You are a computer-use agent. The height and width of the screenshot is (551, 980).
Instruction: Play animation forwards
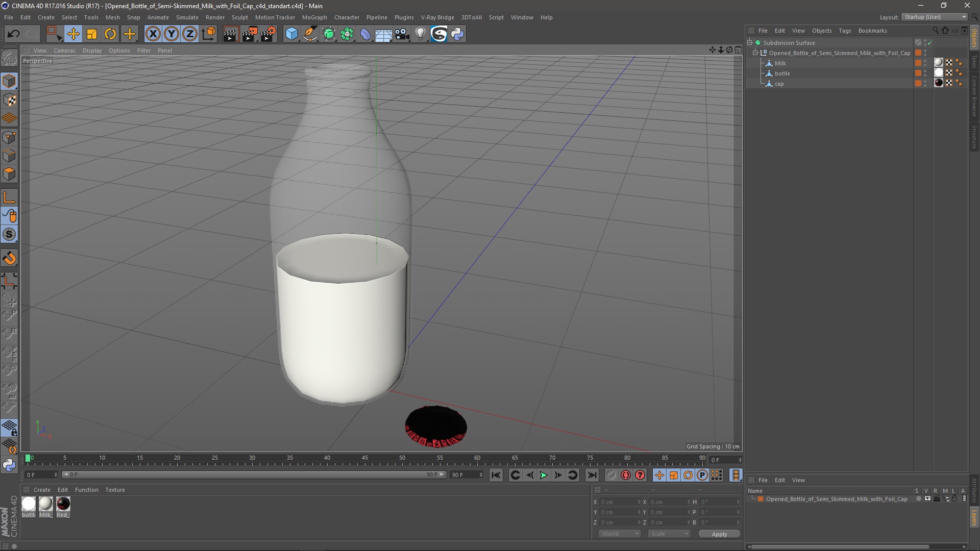[x=544, y=475]
